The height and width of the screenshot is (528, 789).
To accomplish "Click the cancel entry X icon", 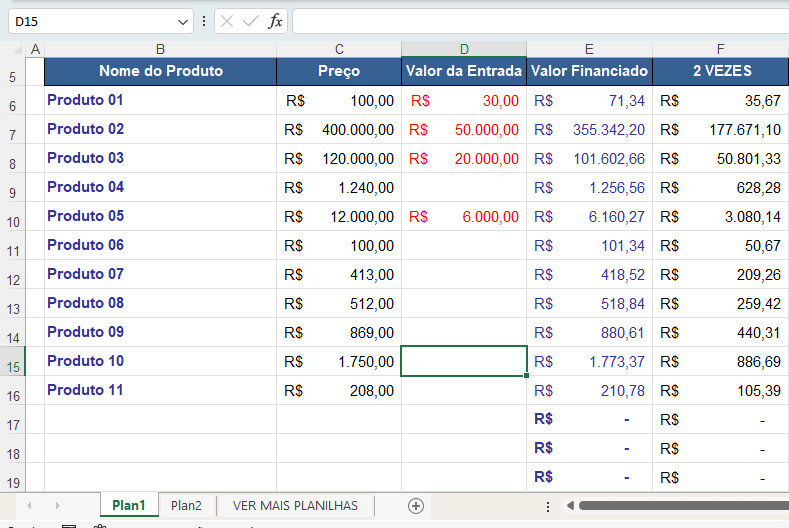I will pyautogui.click(x=228, y=21).
